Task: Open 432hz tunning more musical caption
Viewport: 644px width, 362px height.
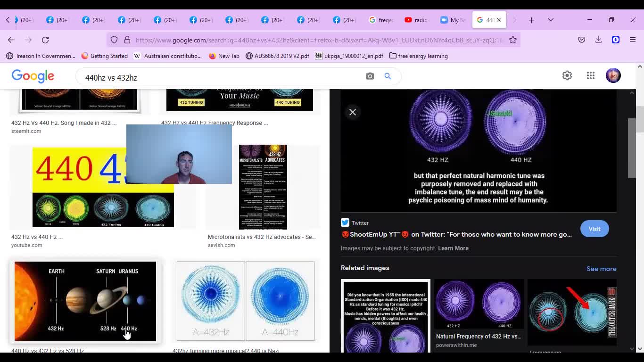Action: 226,351
